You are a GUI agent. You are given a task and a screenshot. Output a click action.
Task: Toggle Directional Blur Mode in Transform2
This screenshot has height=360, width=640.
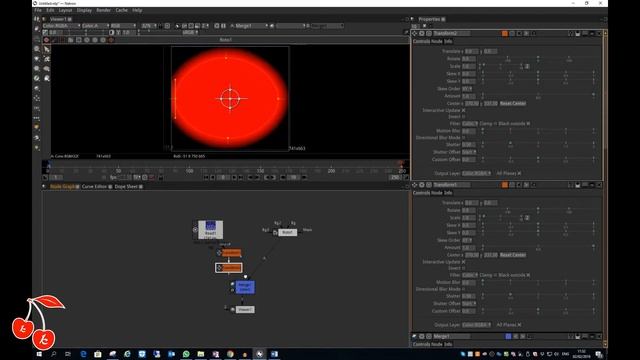(x=463, y=138)
